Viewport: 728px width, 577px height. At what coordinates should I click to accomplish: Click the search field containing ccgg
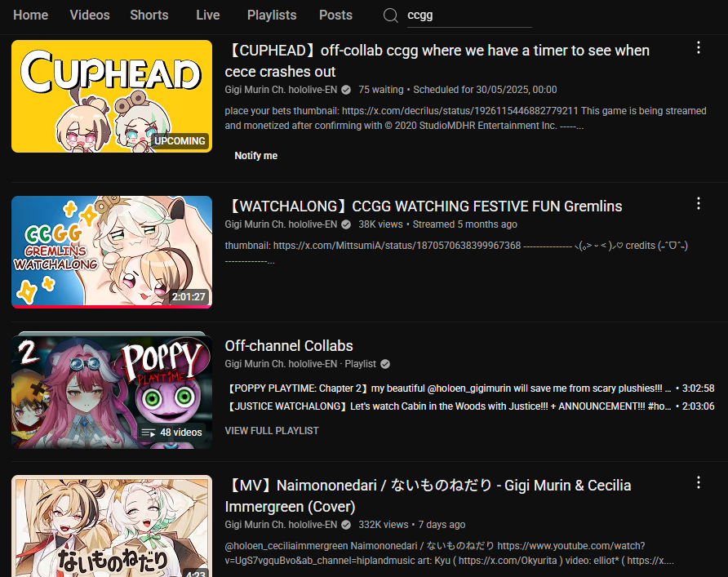(469, 16)
